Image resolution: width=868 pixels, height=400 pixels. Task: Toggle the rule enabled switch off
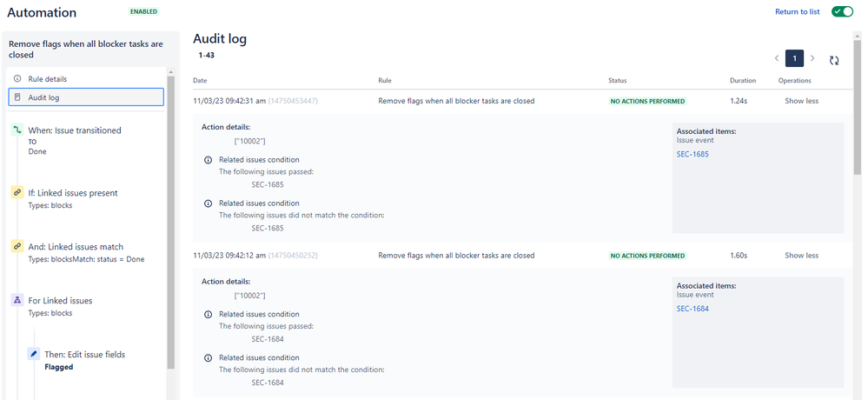pyautogui.click(x=843, y=11)
